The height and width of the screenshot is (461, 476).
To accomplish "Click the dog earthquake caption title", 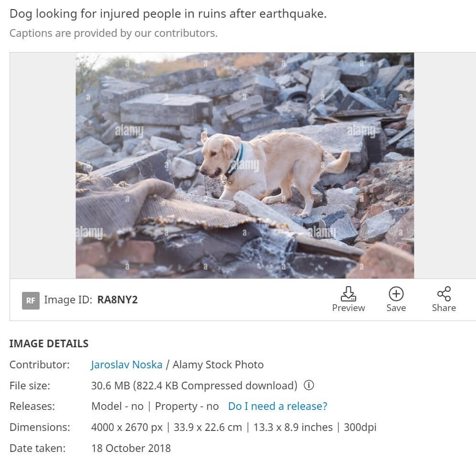I will [168, 13].
